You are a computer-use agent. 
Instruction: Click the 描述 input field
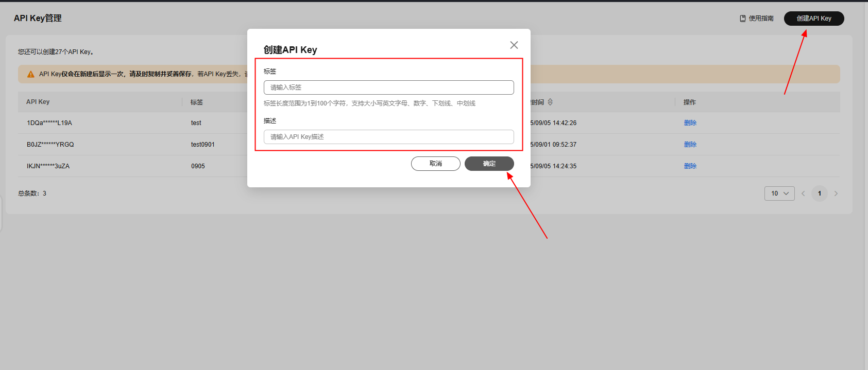tap(389, 137)
